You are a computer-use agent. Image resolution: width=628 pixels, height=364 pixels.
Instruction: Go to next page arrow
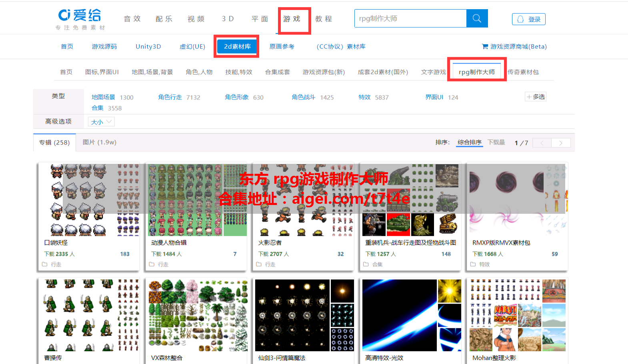tap(561, 143)
